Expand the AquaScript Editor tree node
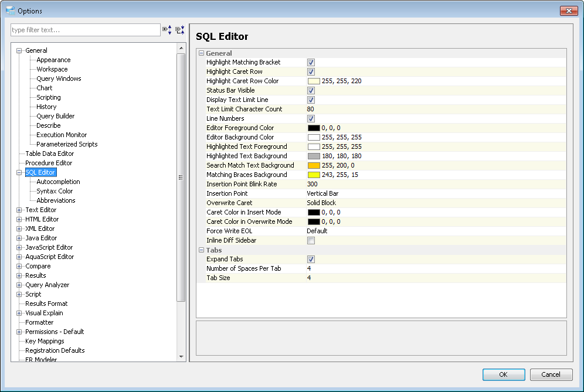Image resolution: width=584 pixels, height=392 pixels. coord(19,257)
